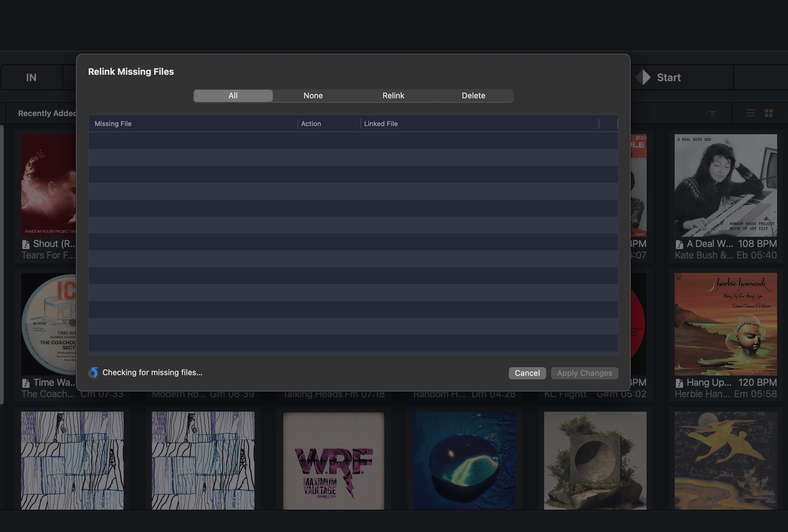Show only Relink entries

pyautogui.click(x=393, y=96)
